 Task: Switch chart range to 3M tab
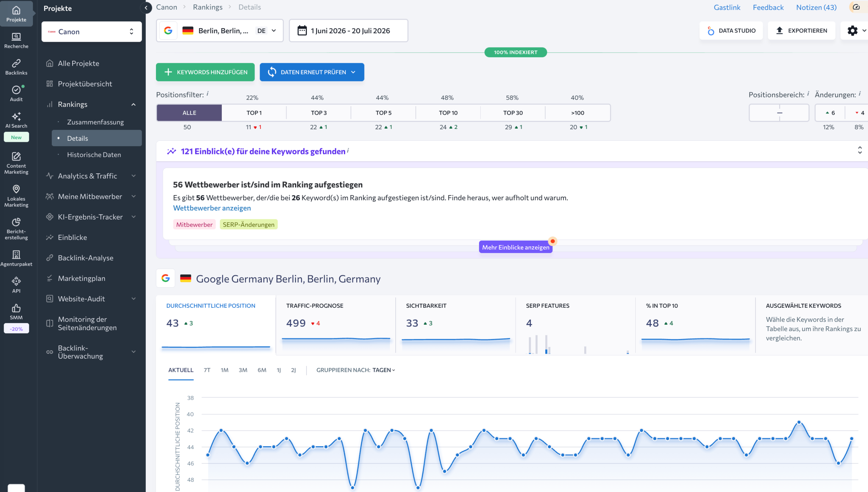(243, 370)
